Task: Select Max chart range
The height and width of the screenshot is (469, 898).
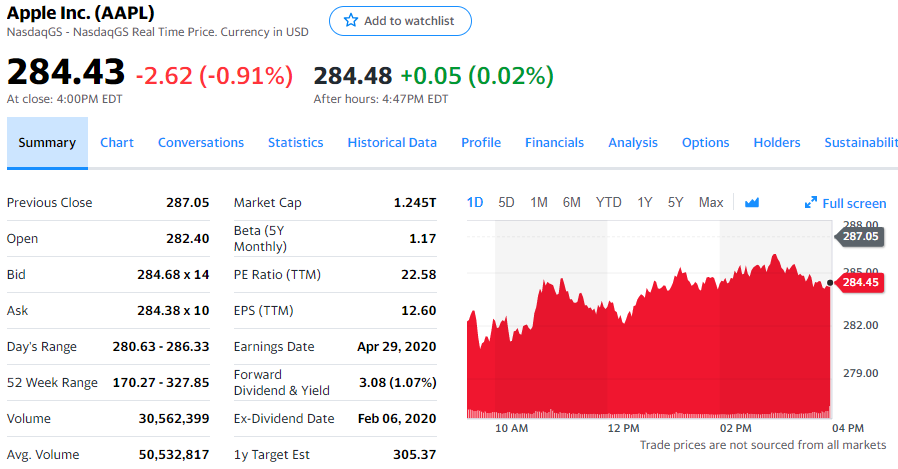Action: pos(711,202)
